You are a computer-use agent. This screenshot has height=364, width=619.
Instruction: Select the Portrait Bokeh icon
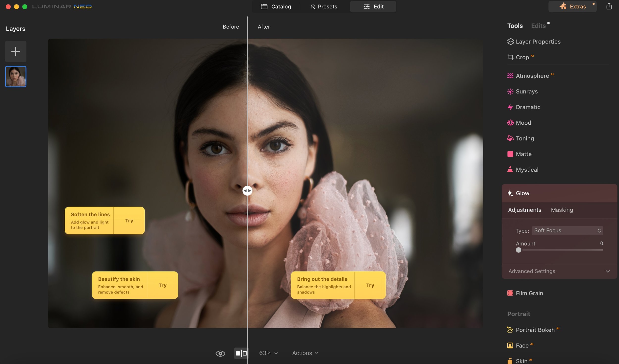pos(510,330)
